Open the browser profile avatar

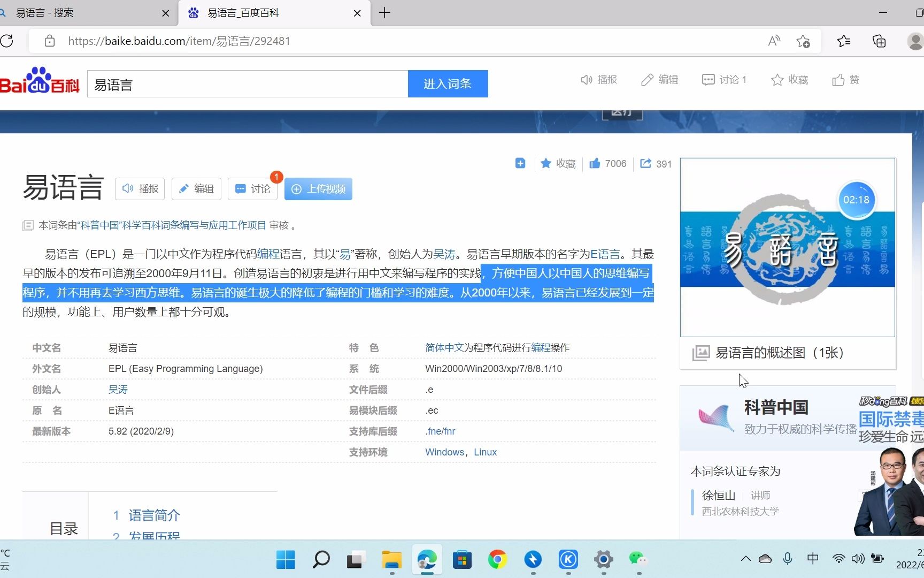pyautogui.click(x=915, y=41)
